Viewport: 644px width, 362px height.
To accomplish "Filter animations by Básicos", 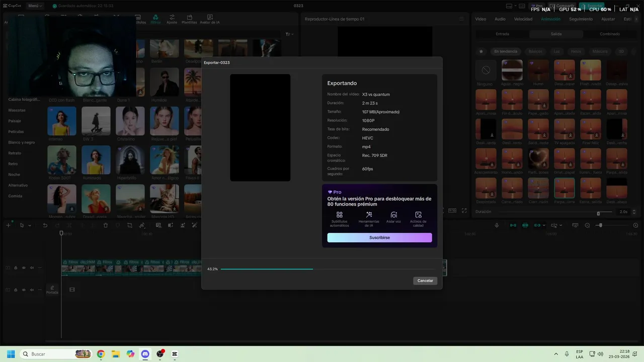I will [x=535, y=51].
